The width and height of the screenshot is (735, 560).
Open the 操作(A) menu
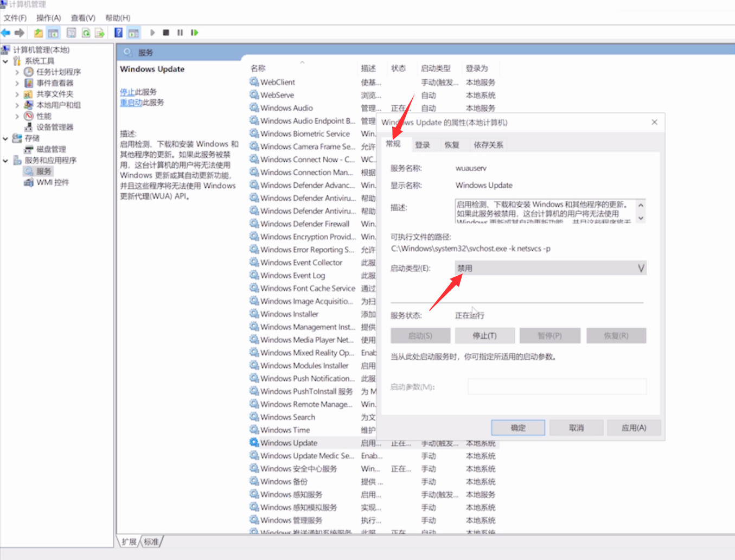pos(49,18)
